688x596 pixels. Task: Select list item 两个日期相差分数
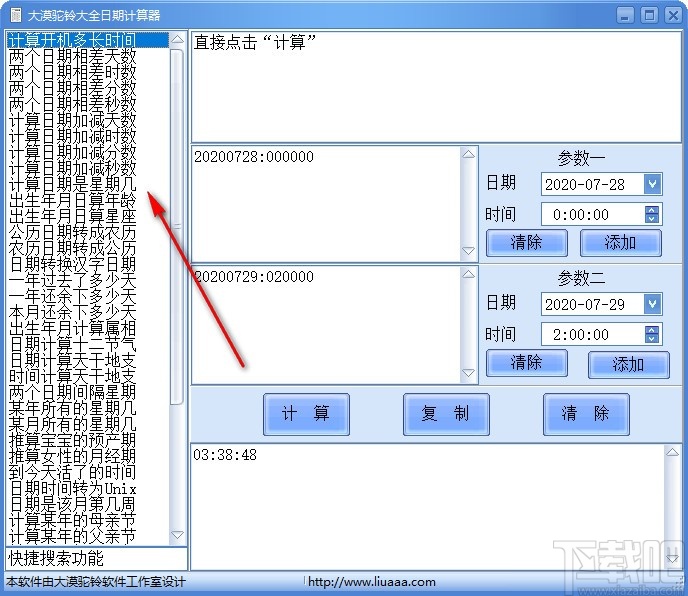[x=88, y=88]
